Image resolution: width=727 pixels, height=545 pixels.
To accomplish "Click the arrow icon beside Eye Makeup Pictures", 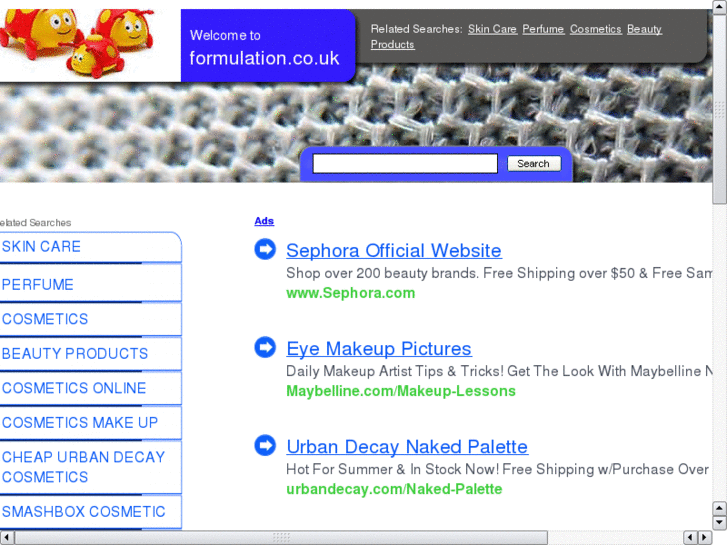I will [x=265, y=347].
